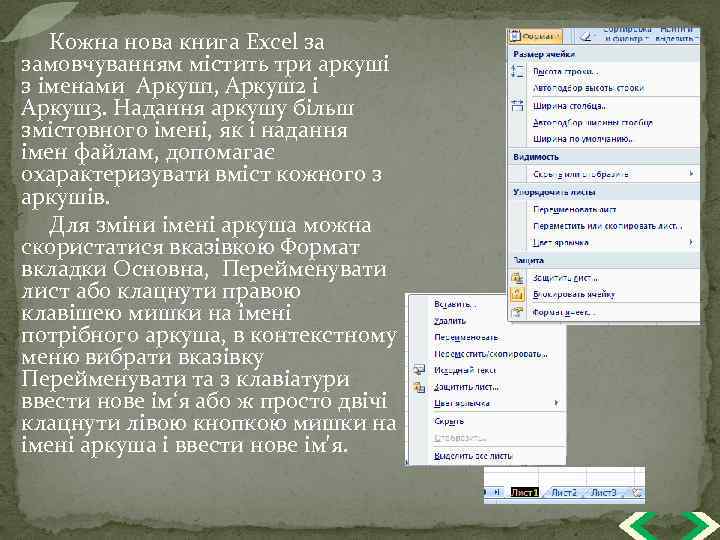The height and width of the screenshot is (540, 720).
Task: Switch to Лист1 sheet tab
Action: (x=524, y=493)
